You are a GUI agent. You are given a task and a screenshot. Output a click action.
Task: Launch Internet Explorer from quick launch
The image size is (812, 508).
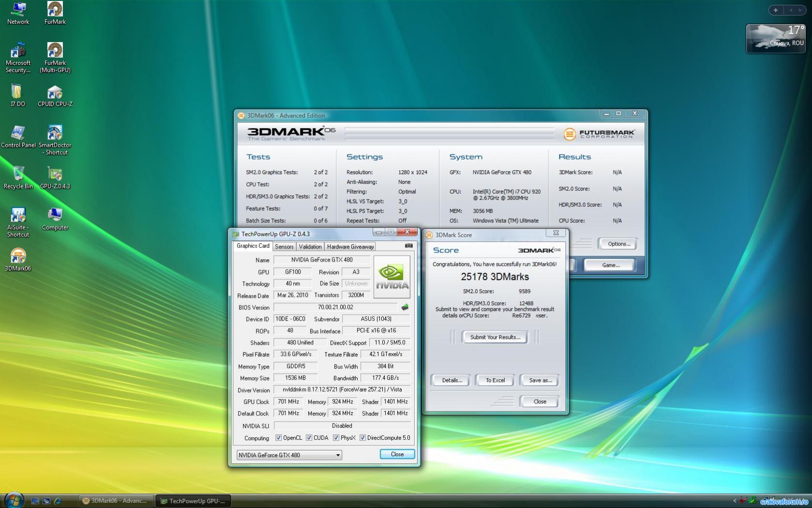click(58, 501)
